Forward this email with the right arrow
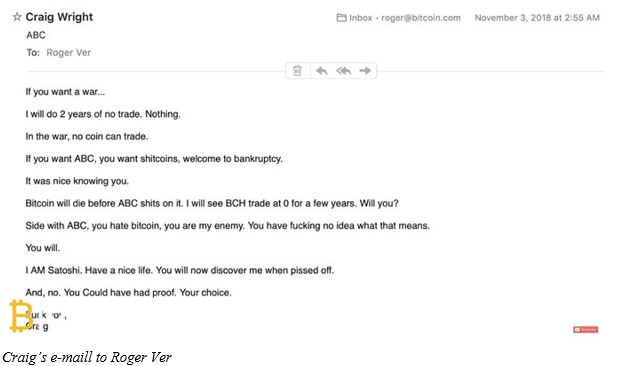628x366 pixels. (365, 71)
